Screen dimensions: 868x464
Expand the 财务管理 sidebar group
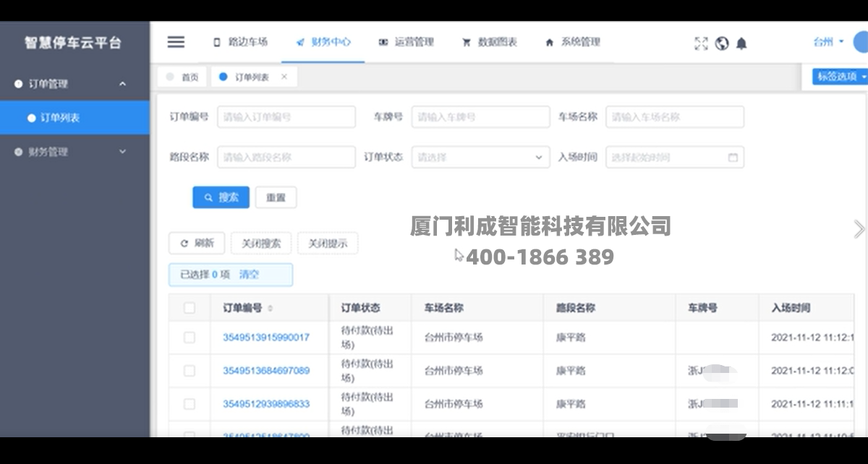tap(75, 152)
